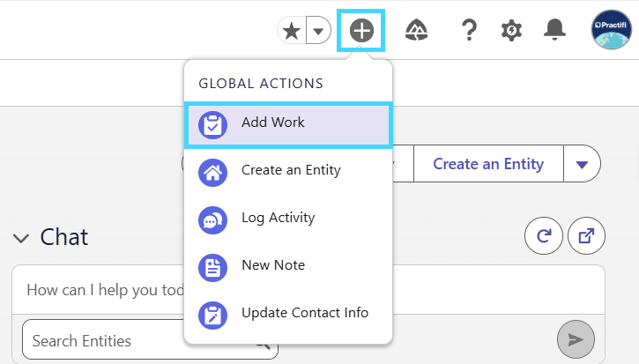
Task: Click the Global Actions plus icon
Action: pos(361,31)
